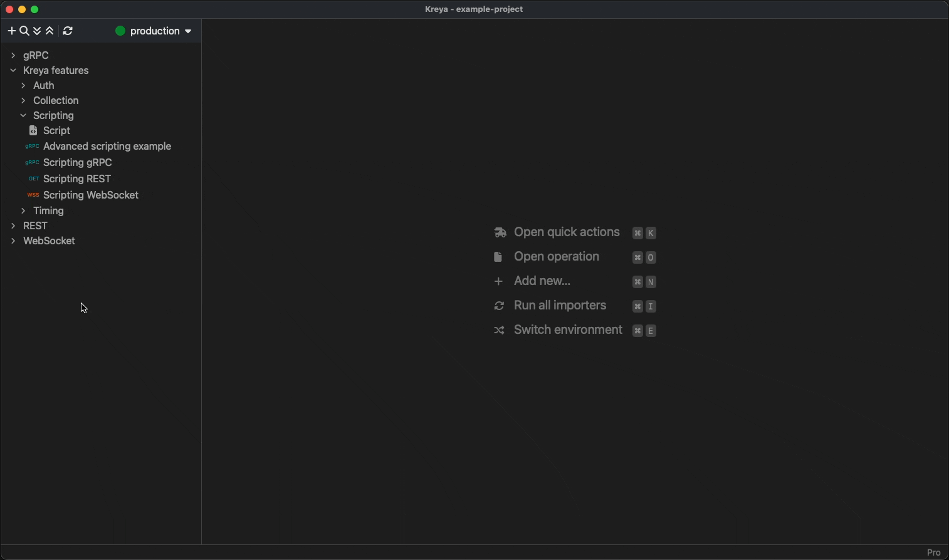Viewport: 949px width, 560px height.
Task: Open the search magnifier in sidebar toolbar
Action: pyautogui.click(x=24, y=31)
